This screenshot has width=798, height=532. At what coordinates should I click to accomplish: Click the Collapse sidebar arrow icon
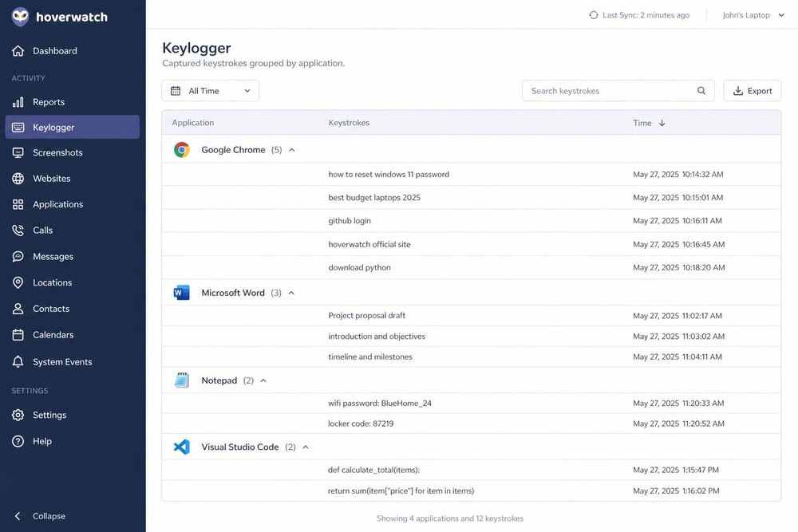pos(18,516)
